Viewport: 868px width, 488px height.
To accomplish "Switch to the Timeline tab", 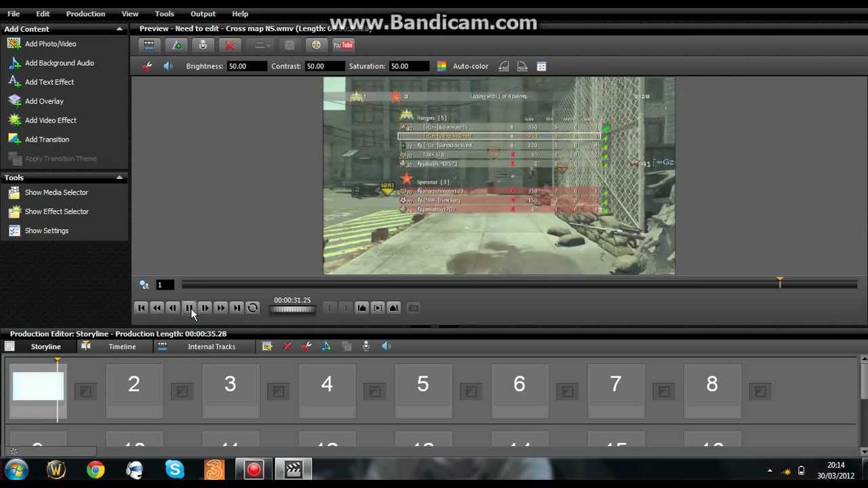I will pos(122,347).
